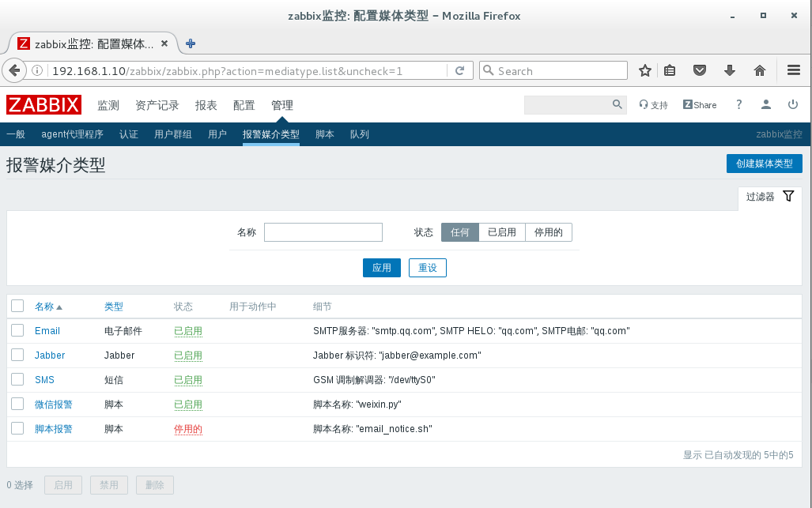Open the 微信报警 media type link
Image resolution: width=812 pixels, height=508 pixels.
53,404
